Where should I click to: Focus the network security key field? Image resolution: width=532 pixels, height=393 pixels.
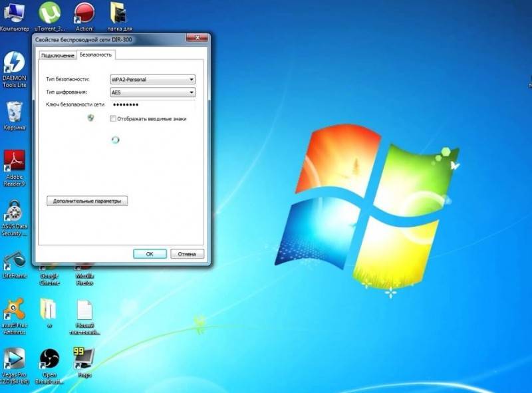[x=153, y=105]
